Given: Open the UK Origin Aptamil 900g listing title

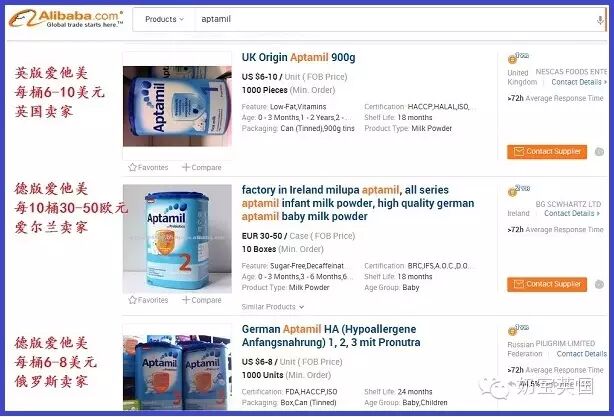Looking at the screenshot, I should click(298, 58).
